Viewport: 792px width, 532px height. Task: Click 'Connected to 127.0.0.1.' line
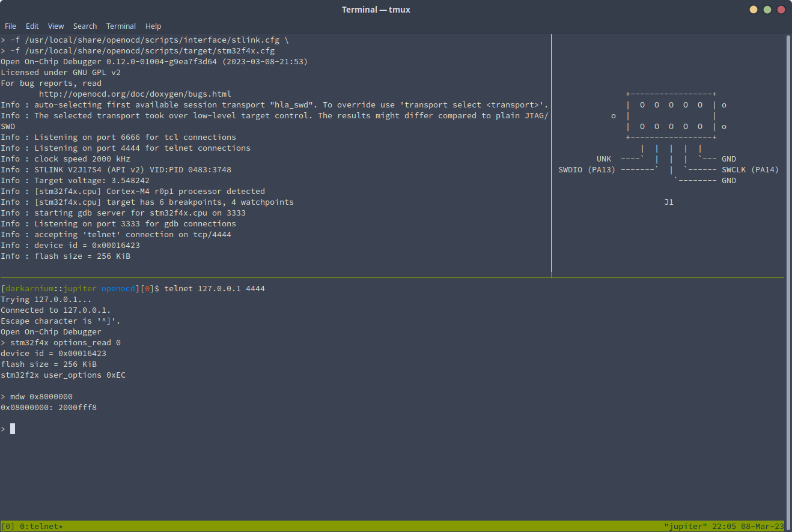pyautogui.click(x=56, y=310)
